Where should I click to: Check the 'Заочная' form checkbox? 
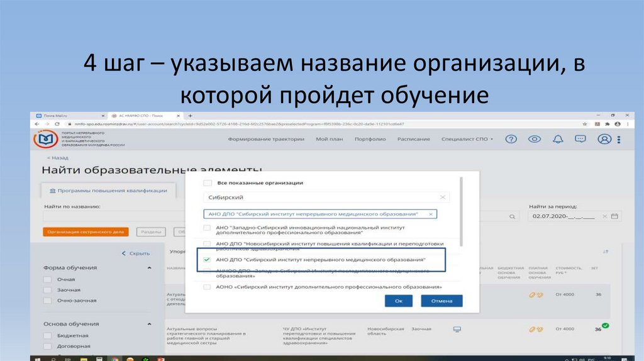tap(48, 290)
